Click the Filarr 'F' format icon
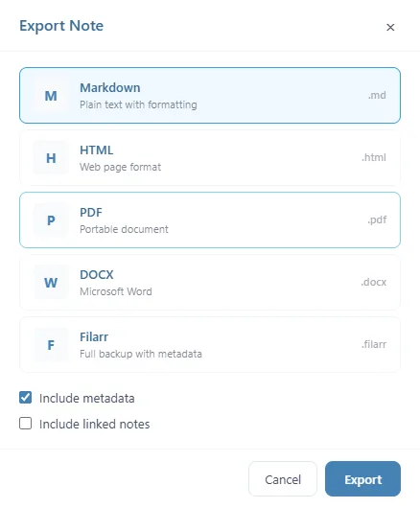This screenshot has height=508, width=420. (x=51, y=344)
